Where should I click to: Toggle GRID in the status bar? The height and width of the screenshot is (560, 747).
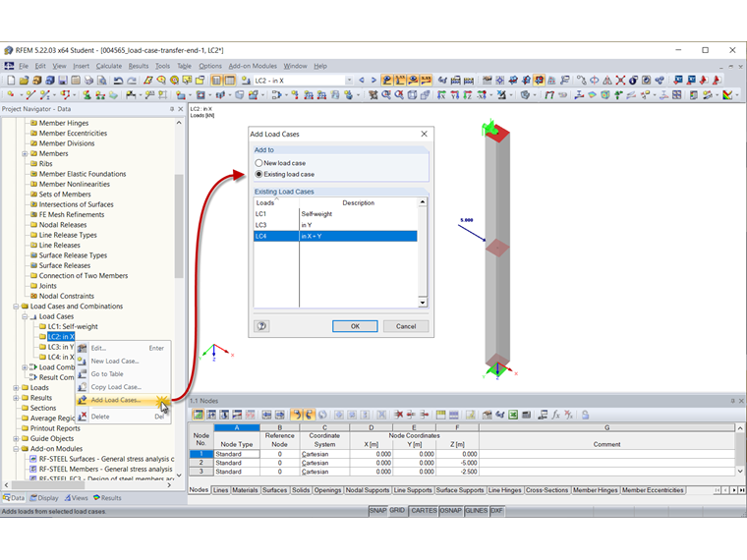pyautogui.click(x=397, y=511)
